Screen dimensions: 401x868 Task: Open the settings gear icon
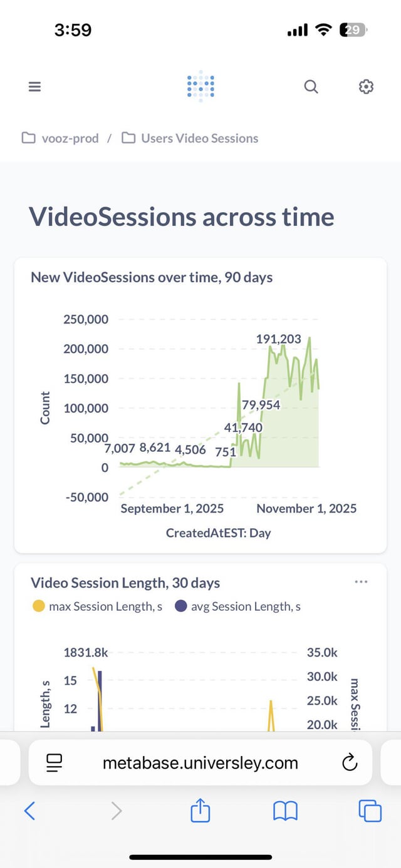[x=366, y=87]
